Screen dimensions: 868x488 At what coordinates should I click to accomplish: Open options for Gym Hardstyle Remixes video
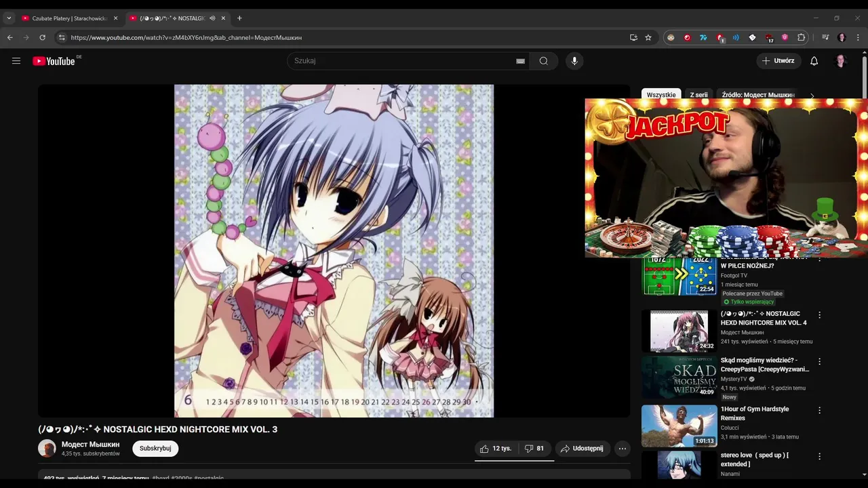click(819, 410)
